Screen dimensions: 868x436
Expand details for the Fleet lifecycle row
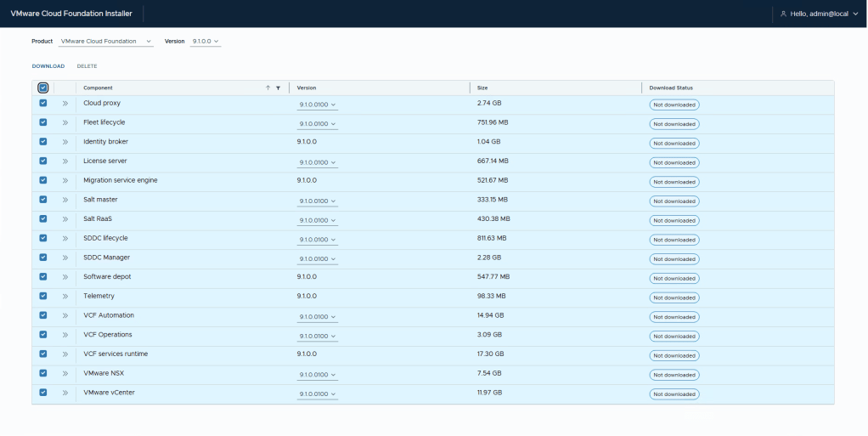click(65, 123)
